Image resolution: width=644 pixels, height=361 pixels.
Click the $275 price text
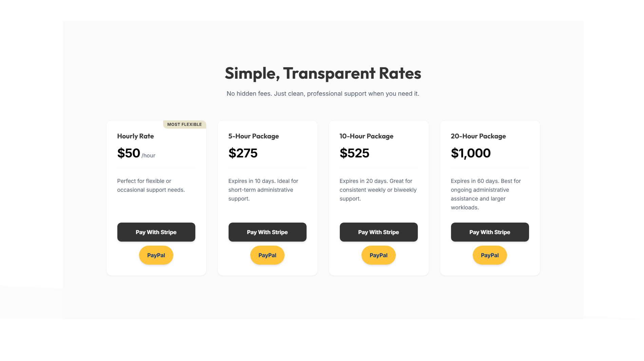[x=243, y=153]
